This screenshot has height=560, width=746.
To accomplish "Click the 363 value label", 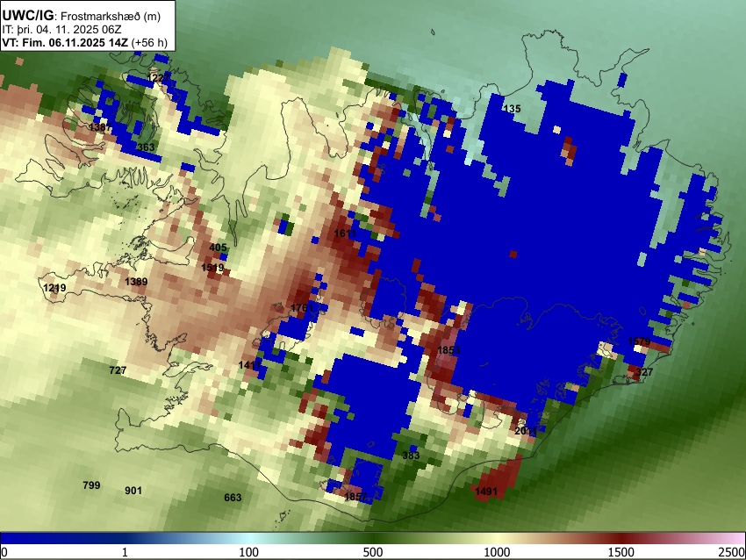I will point(146,147).
